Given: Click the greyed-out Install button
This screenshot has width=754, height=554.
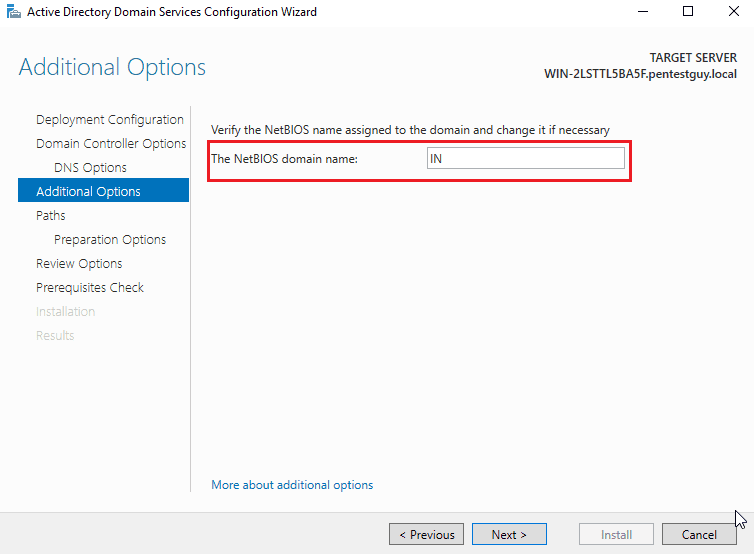Looking at the screenshot, I should click(616, 534).
